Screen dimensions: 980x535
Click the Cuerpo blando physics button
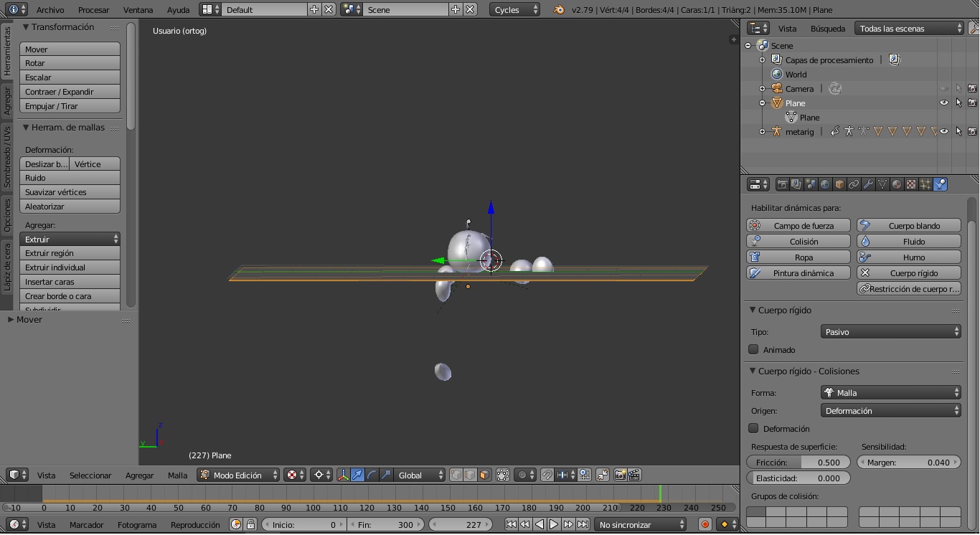point(909,226)
